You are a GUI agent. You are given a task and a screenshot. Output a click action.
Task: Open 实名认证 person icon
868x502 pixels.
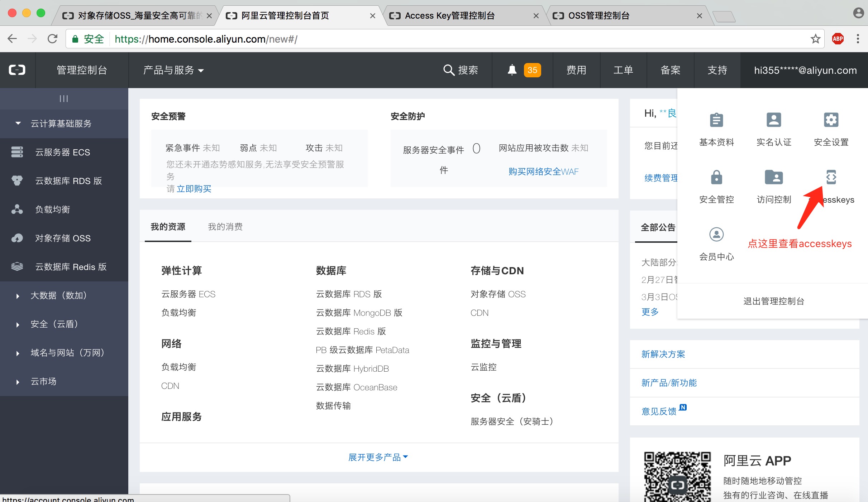coord(774,120)
